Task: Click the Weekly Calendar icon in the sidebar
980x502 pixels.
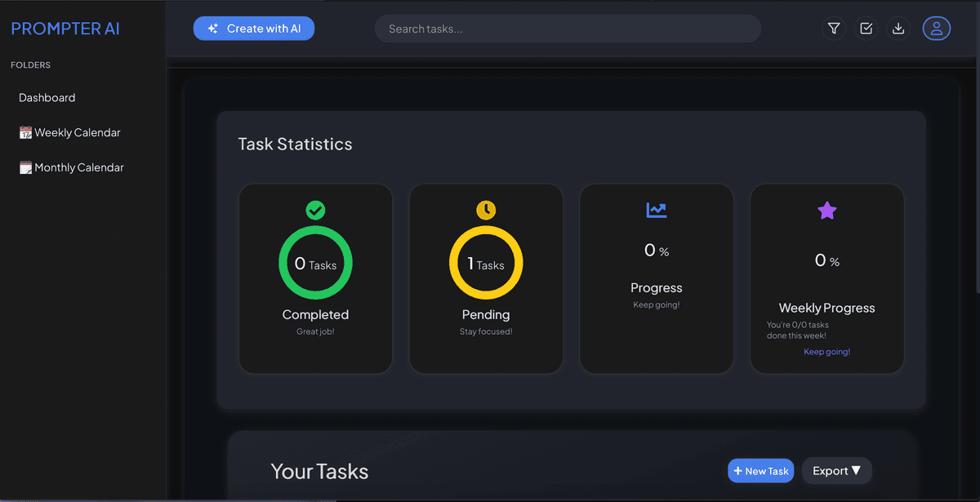Action: point(24,132)
